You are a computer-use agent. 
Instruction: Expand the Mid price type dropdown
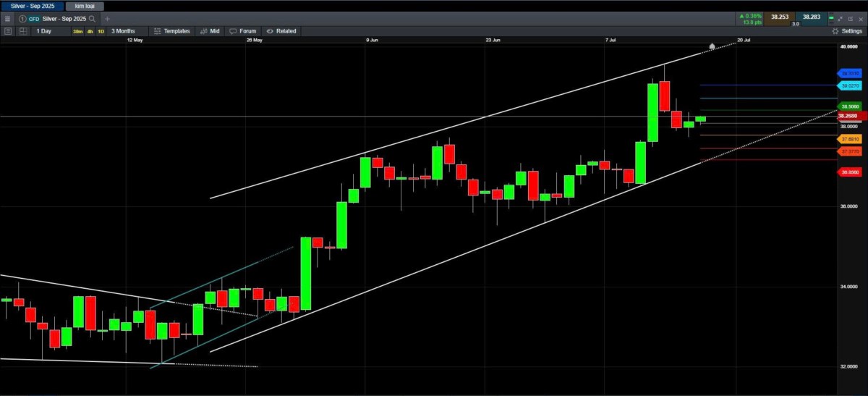[x=210, y=31]
